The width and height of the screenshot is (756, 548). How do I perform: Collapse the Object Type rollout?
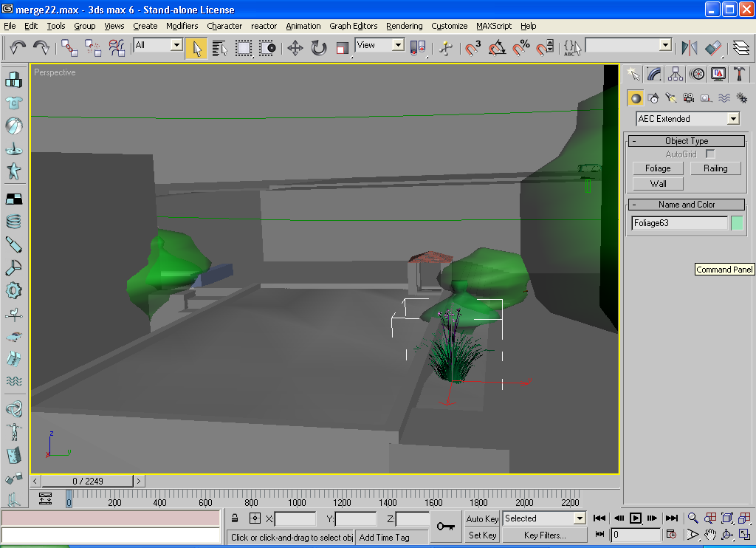tap(687, 141)
